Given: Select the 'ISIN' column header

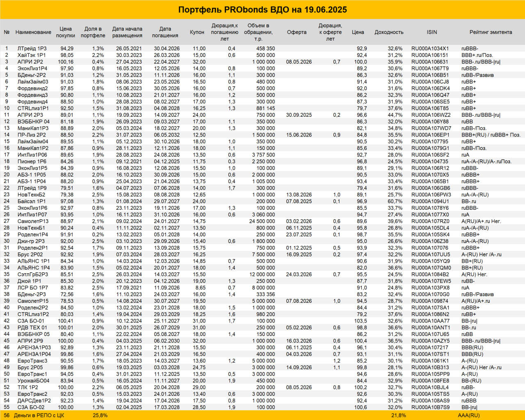Looking at the screenshot, I should point(432,32).
